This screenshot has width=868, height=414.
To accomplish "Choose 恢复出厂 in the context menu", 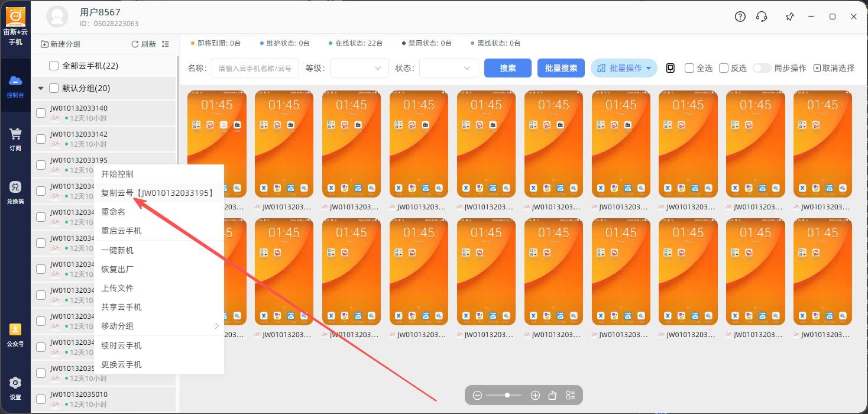I will (159, 269).
